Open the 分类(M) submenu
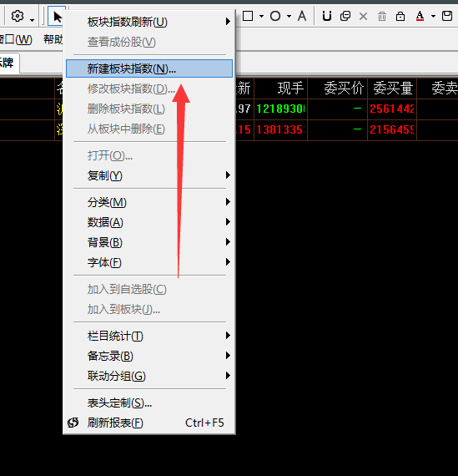 point(149,202)
